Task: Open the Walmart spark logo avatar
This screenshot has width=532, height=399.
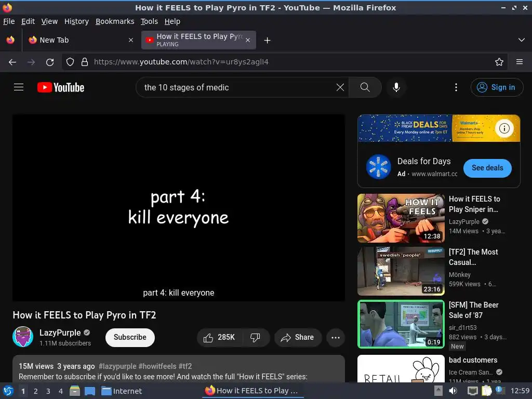Action: 379,167
